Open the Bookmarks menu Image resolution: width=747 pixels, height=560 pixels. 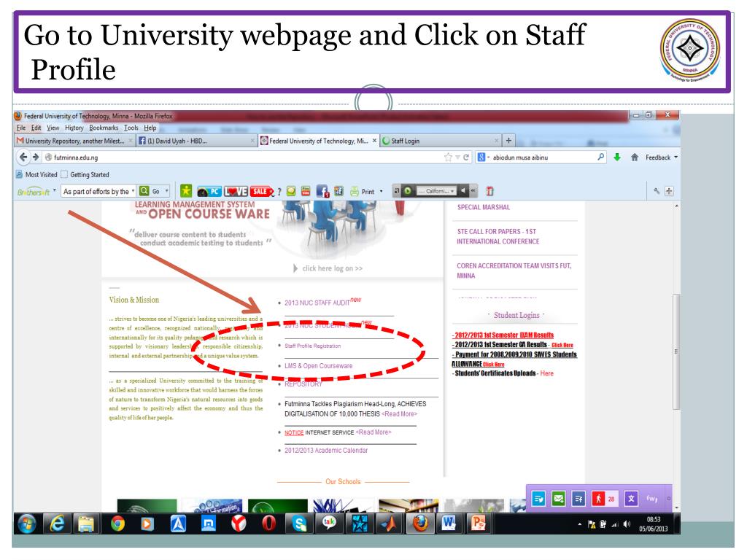click(104, 128)
